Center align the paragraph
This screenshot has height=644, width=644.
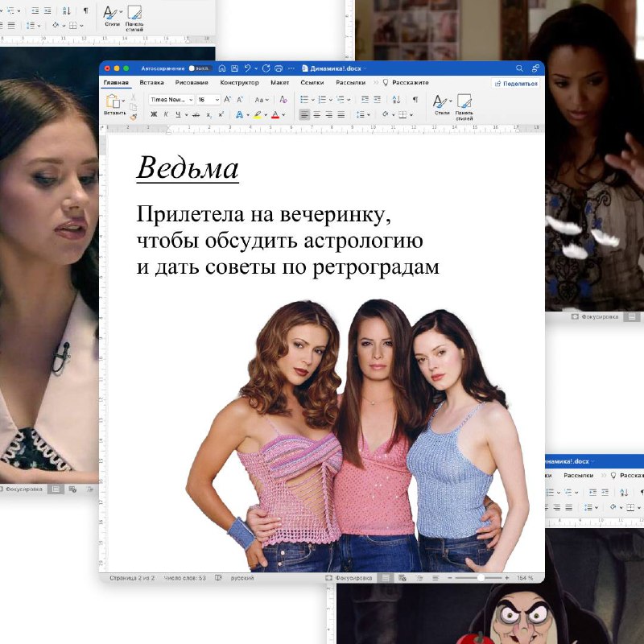[316, 114]
